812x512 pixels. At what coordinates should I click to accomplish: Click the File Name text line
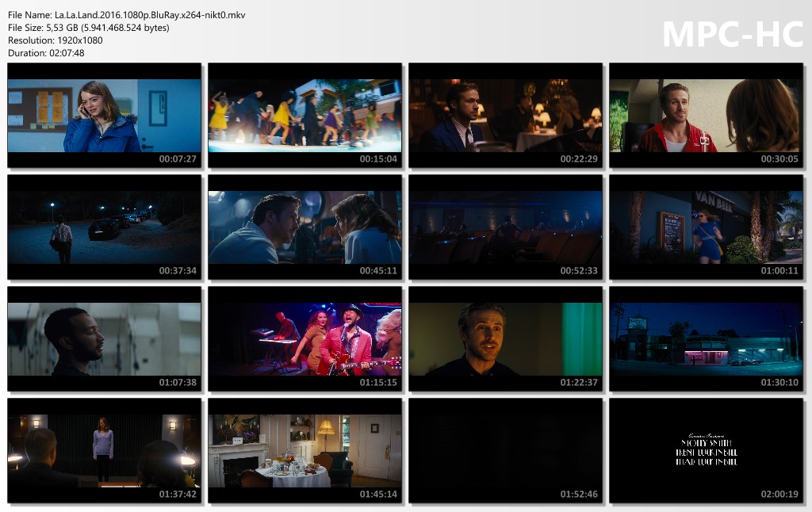pos(126,15)
